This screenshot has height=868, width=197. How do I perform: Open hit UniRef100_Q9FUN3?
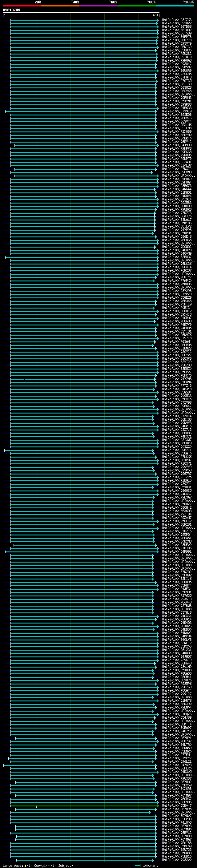click(x=176, y=98)
